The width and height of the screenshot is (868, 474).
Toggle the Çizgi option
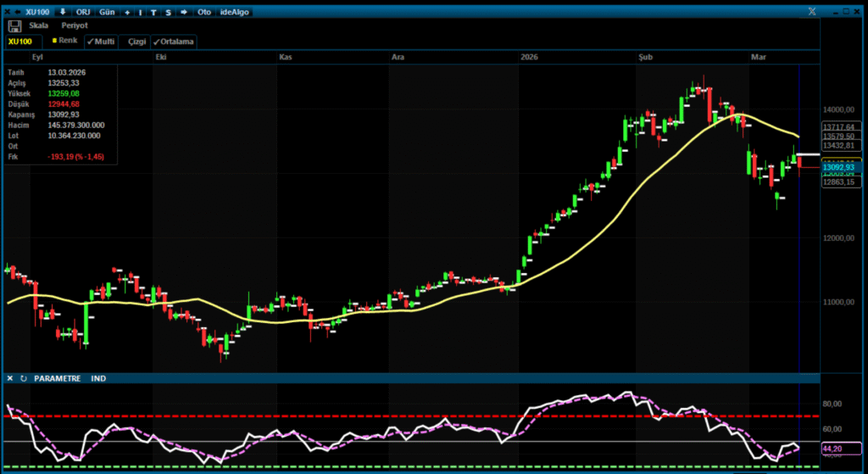point(136,41)
